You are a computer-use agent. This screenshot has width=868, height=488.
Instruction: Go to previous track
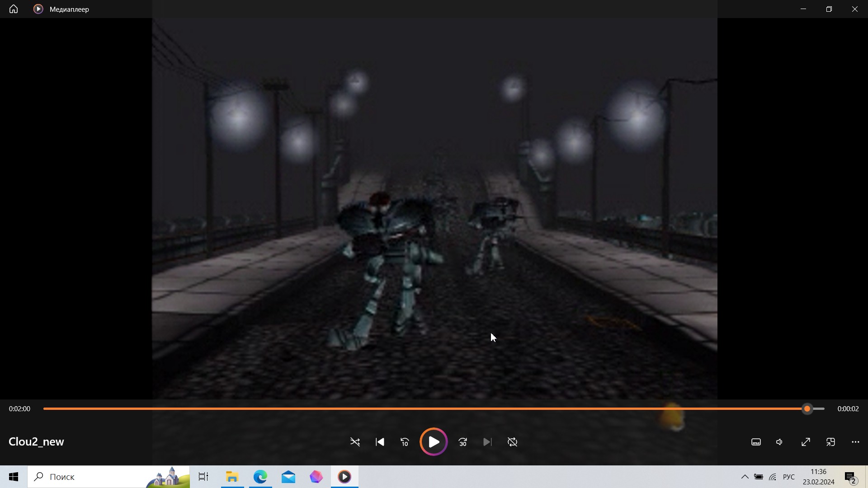(x=380, y=442)
